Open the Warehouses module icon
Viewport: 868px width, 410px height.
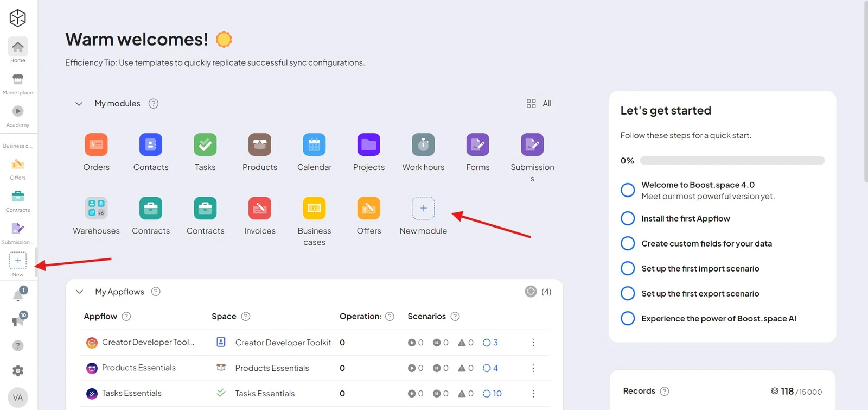pos(96,208)
